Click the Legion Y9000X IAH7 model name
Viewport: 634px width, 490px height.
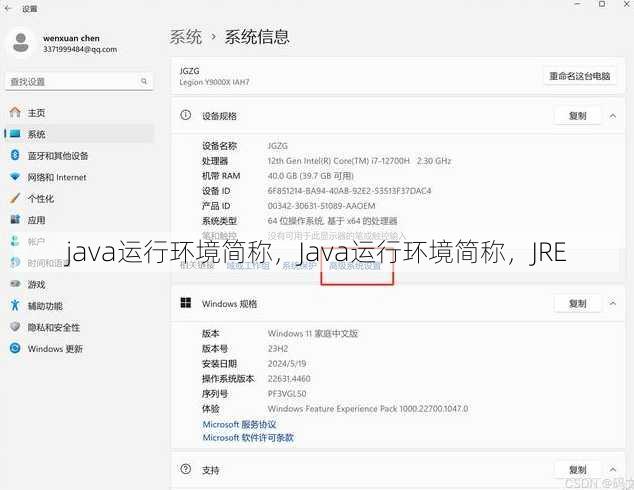pos(214,82)
